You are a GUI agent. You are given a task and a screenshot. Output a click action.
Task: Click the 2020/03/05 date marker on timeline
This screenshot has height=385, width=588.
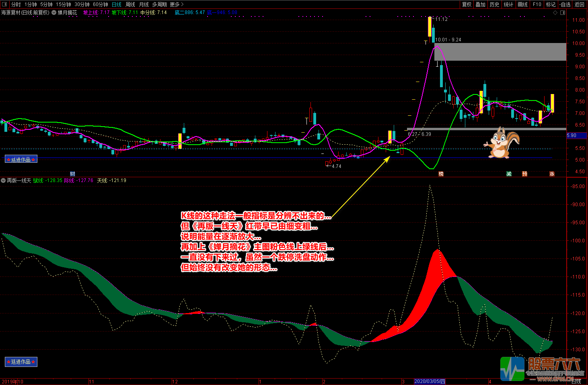coord(430,381)
